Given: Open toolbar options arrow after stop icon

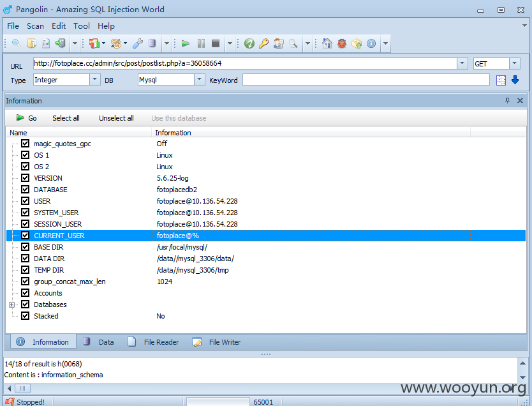Looking at the screenshot, I should click(x=230, y=43).
